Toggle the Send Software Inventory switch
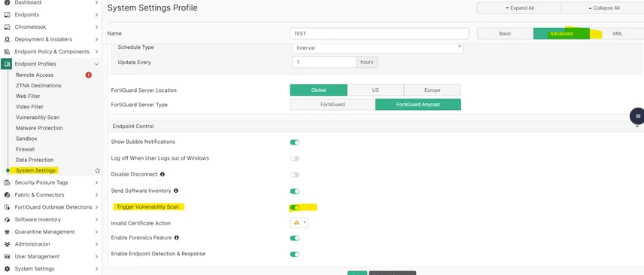Image resolution: width=644 pixels, height=275 pixels. pos(294,191)
